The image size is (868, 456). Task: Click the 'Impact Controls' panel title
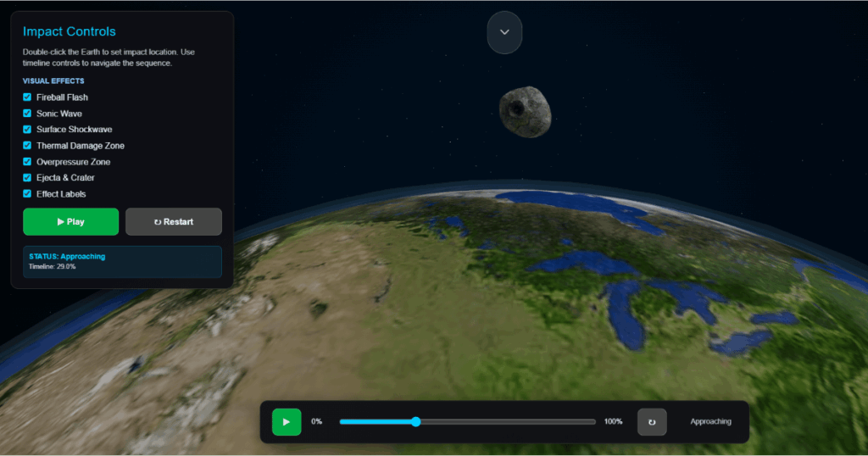(70, 31)
